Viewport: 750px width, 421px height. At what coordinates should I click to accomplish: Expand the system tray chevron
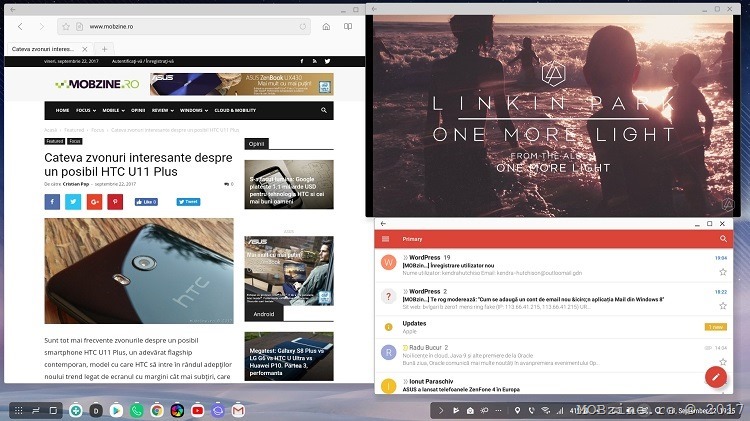point(441,410)
